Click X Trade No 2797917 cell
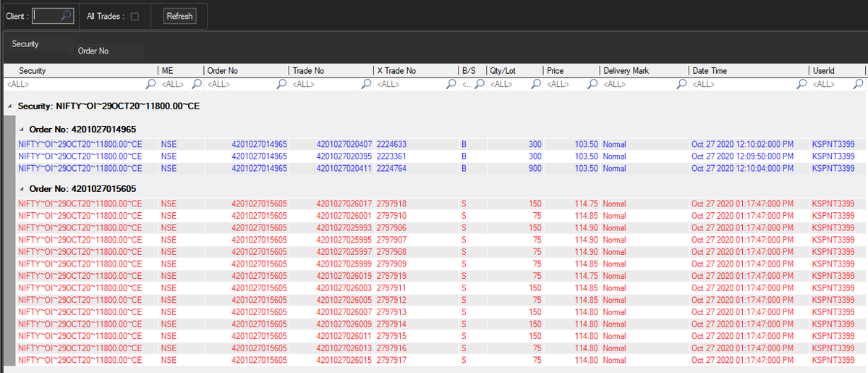 (416, 360)
